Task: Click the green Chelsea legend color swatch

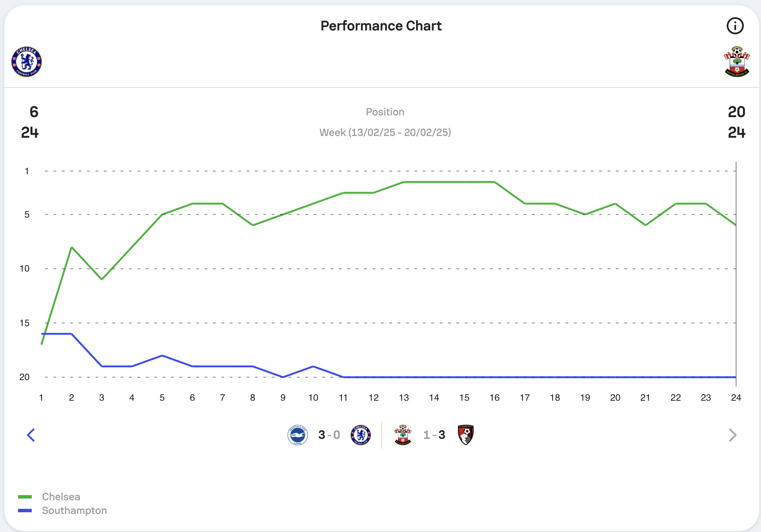Action: point(25,497)
